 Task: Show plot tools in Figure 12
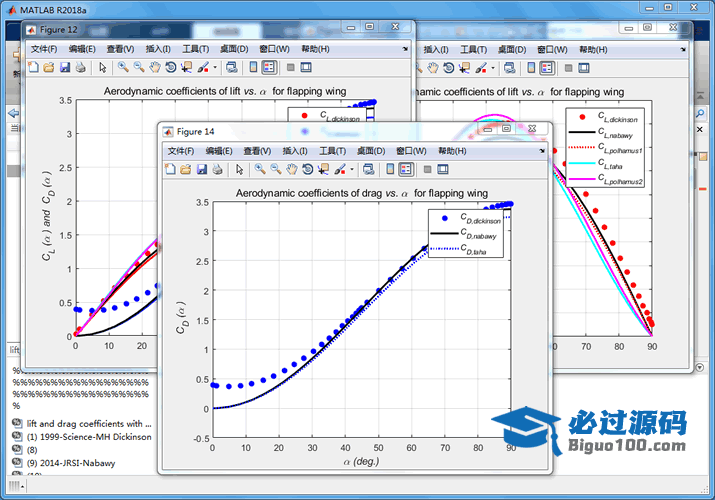click(306, 67)
